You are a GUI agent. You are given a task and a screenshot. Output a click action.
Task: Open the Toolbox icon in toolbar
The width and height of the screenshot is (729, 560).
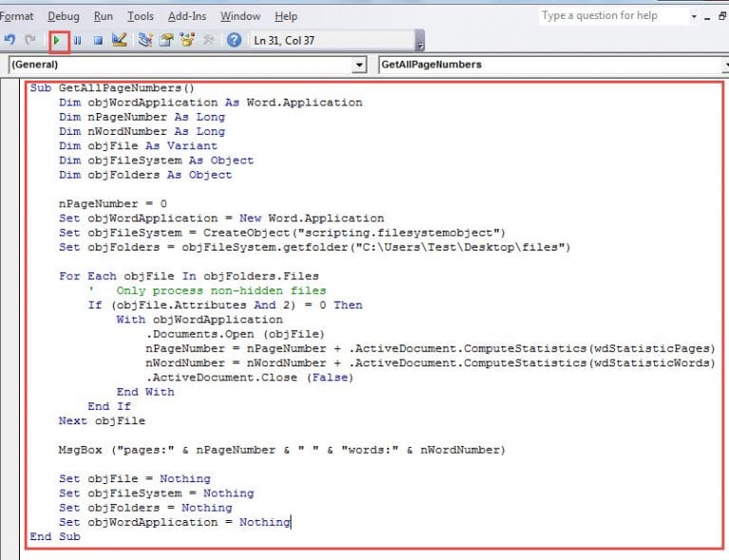209,41
